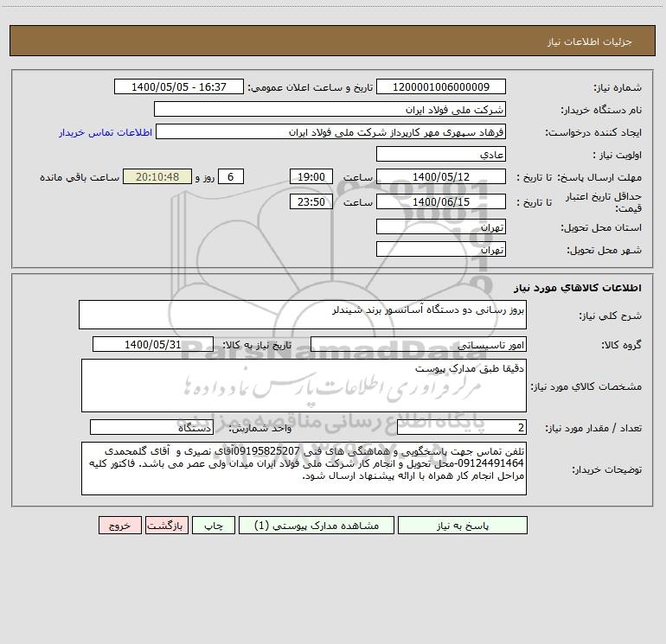The width and height of the screenshot is (666, 644).
Task: Click the need date field 1400/05/31
Action: 153,344
